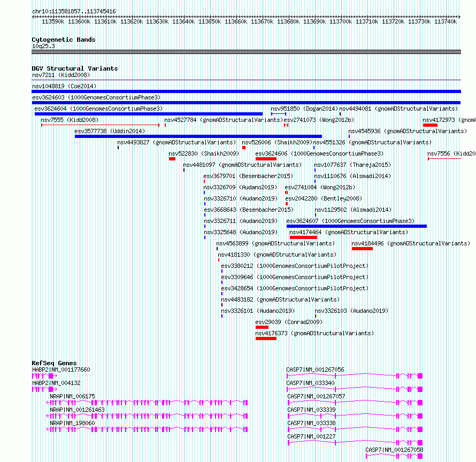
Task: Click esv3309646 PilotProject variant label
Action: (x=295, y=277)
